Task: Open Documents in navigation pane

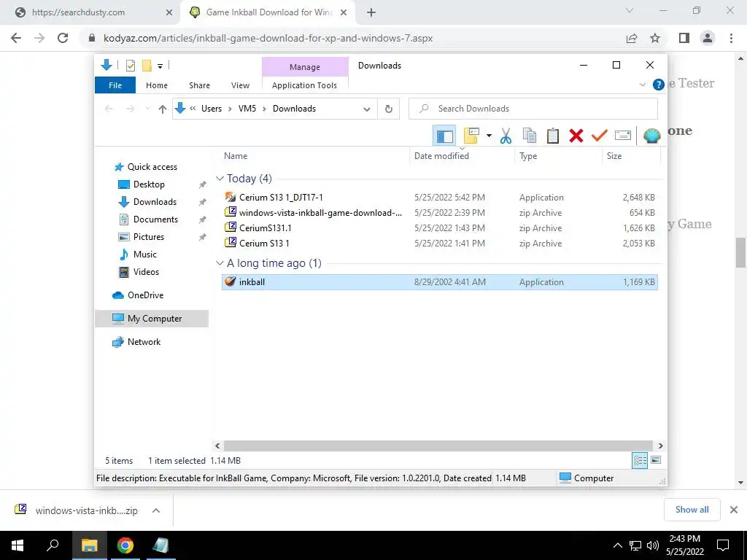Action: click(155, 219)
